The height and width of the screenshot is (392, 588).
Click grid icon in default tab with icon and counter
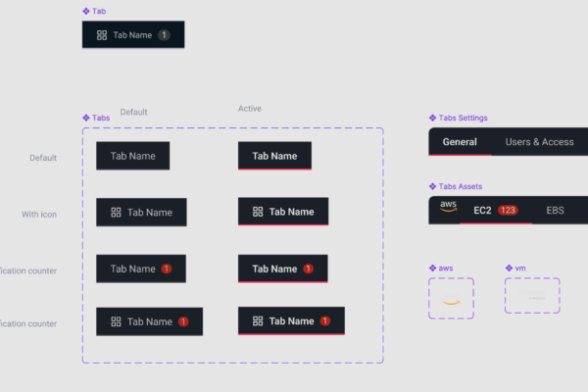coord(116,321)
